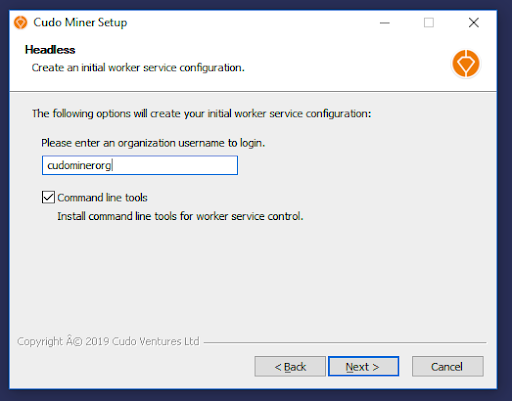Click the Cudo Miner title bar icon
512x401 pixels.
pyautogui.click(x=20, y=23)
